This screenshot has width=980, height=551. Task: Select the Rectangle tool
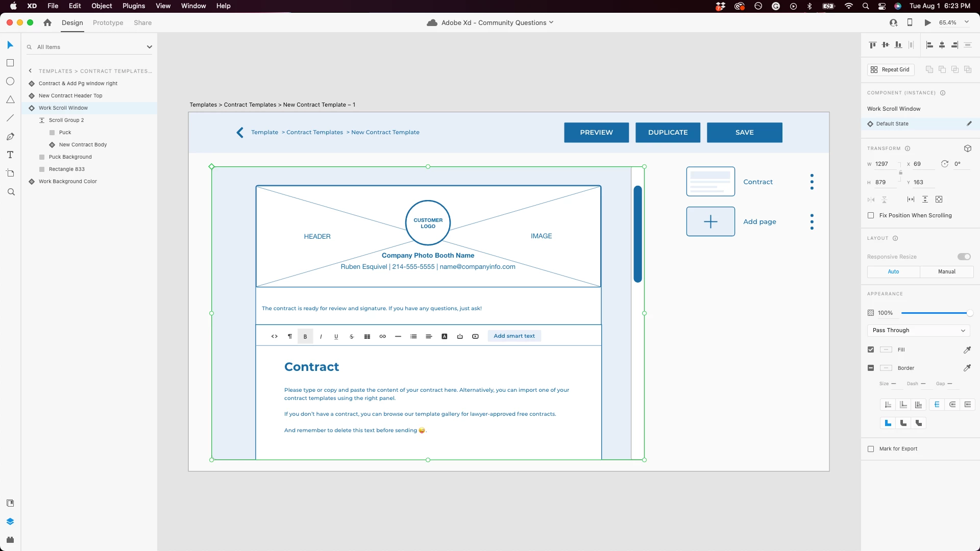tap(10, 63)
